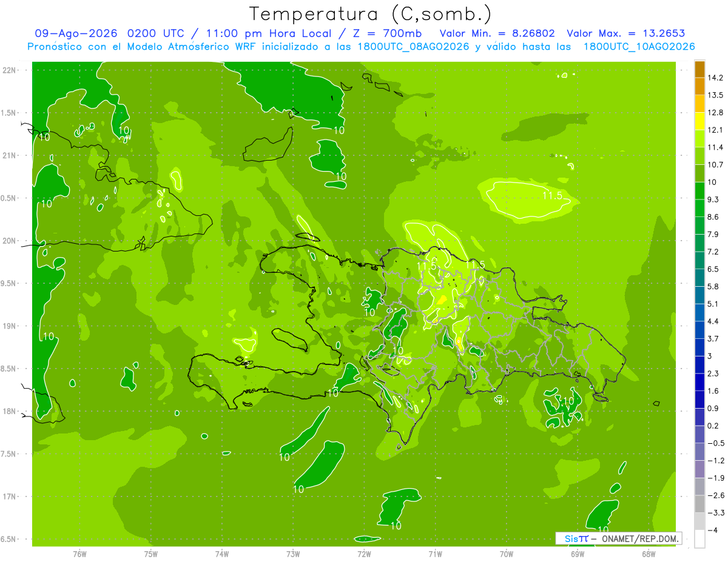Screen dimensions: 728x562
Task: Click the "20N" latitude axis label
Action: coord(10,241)
